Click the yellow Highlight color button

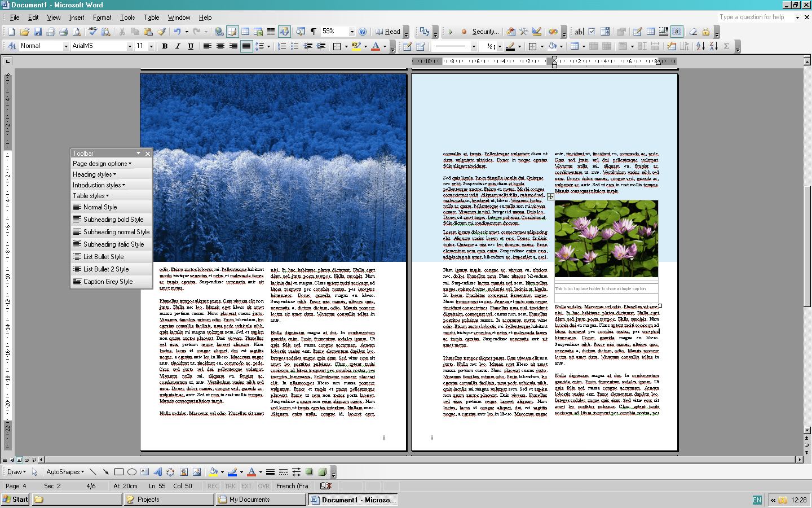pyautogui.click(x=355, y=46)
